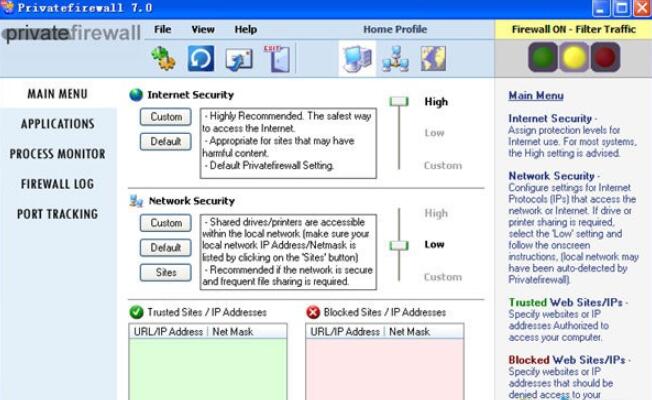This screenshot has width=652, height=400.
Task: Select the Home profile computer icon
Action: click(x=358, y=59)
